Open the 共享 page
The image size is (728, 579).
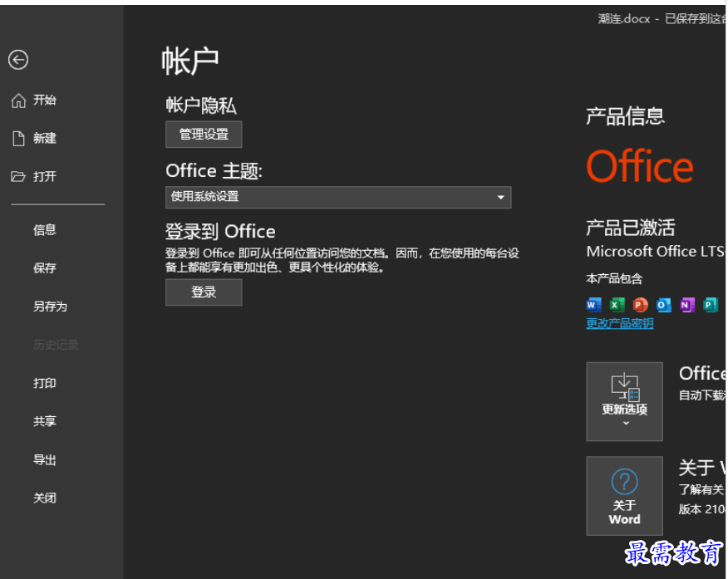coord(45,421)
